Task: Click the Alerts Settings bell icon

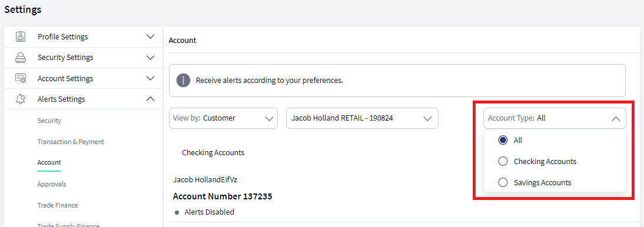Action: 20,99
